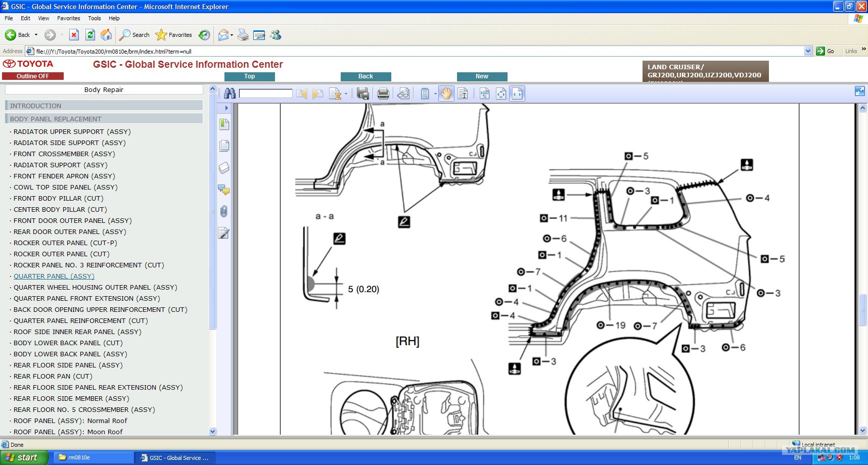Image resolution: width=868 pixels, height=465 pixels.
Task: Open RADIATOR UPPER SUPPORT (ASSY) entry
Action: point(72,131)
